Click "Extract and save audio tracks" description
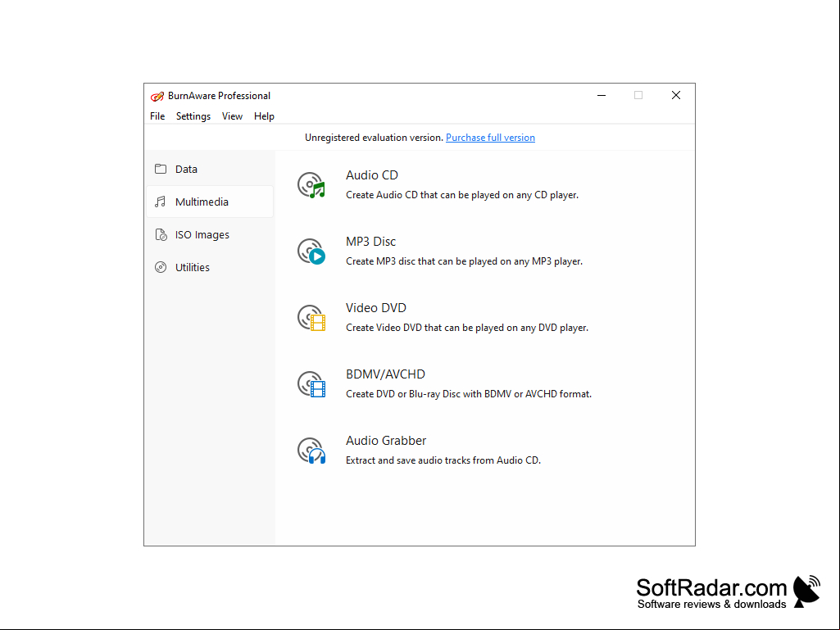 tap(443, 460)
